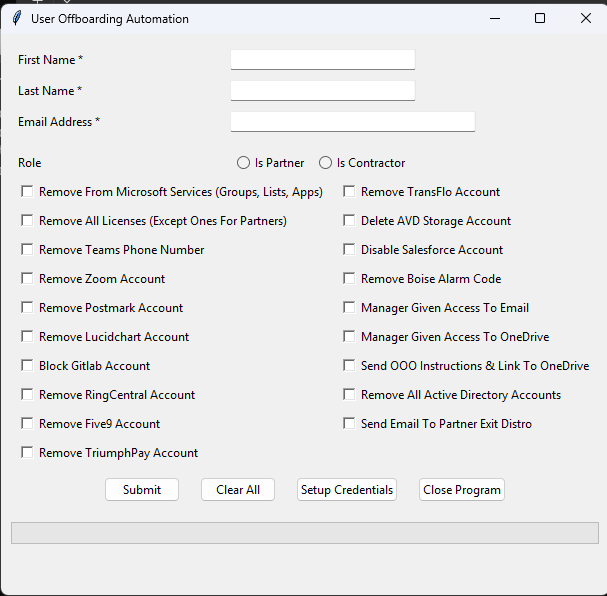Screen dimensions: 607x596
Task: Check Block Gitlab Account
Action: [27, 365]
